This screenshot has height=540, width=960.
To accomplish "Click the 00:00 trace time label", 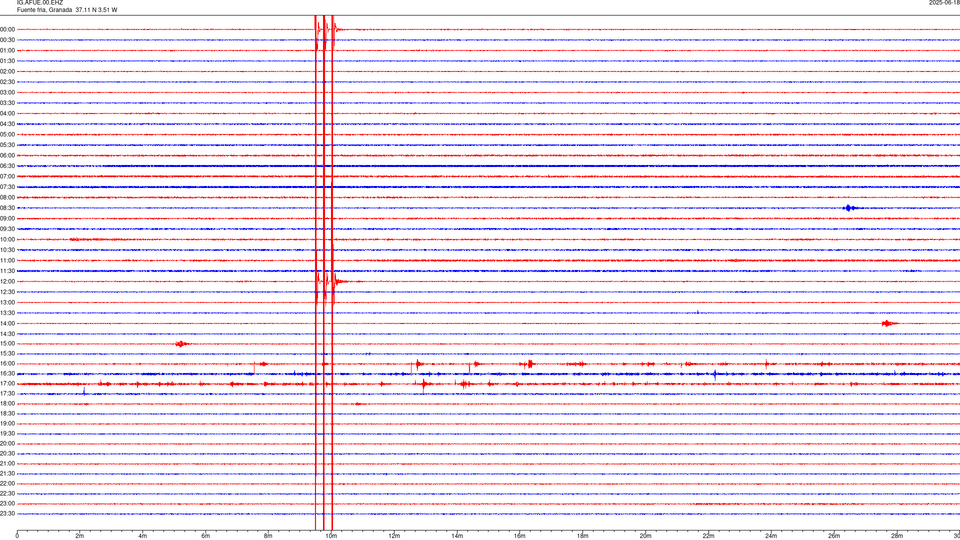I will [8, 29].
